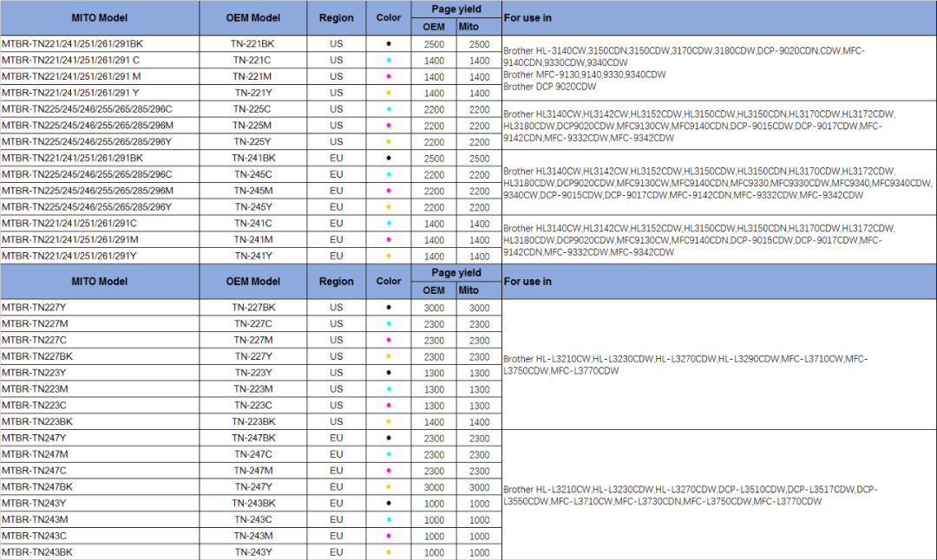Select the TN-225M OEM model cell
This screenshot has height=560, width=937.
point(252,126)
